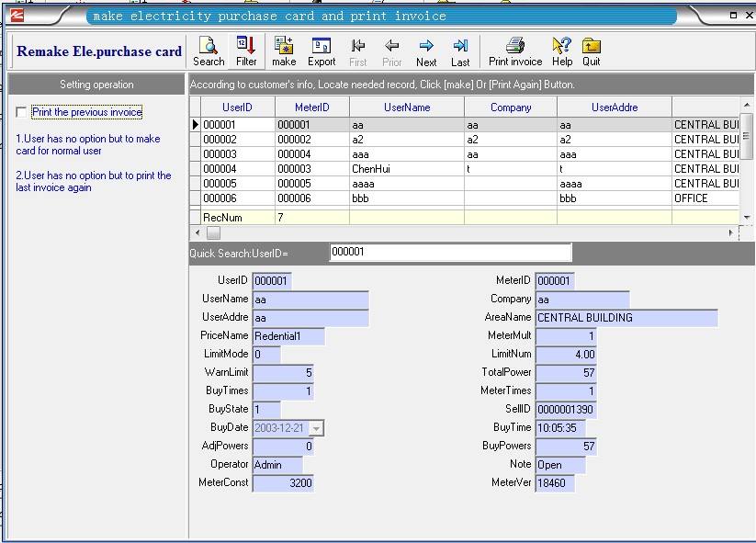Click the Print invoice icon
The height and width of the screenshot is (543, 756).
coord(515,51)
